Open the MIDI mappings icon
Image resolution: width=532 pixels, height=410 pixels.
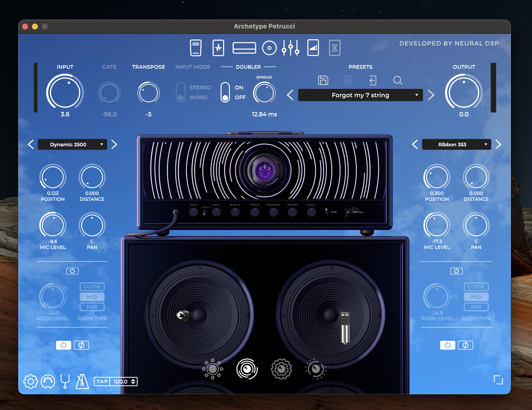(48, 381)
